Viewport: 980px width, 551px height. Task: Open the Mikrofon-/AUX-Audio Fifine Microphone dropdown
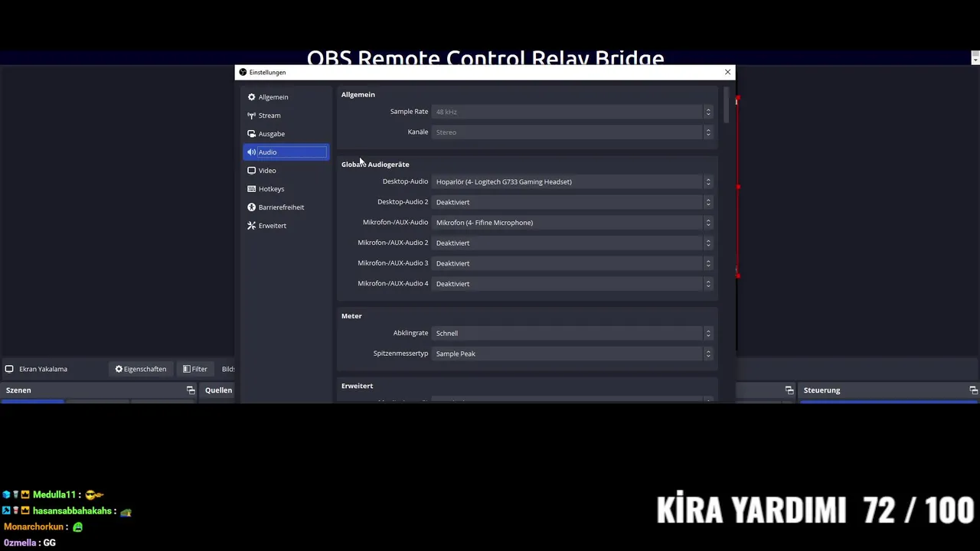pyautogui.click(x=573, y=223)
